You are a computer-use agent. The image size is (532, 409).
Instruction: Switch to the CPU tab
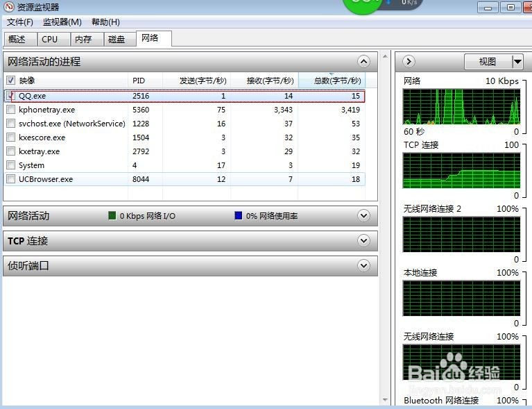(53, 39)
